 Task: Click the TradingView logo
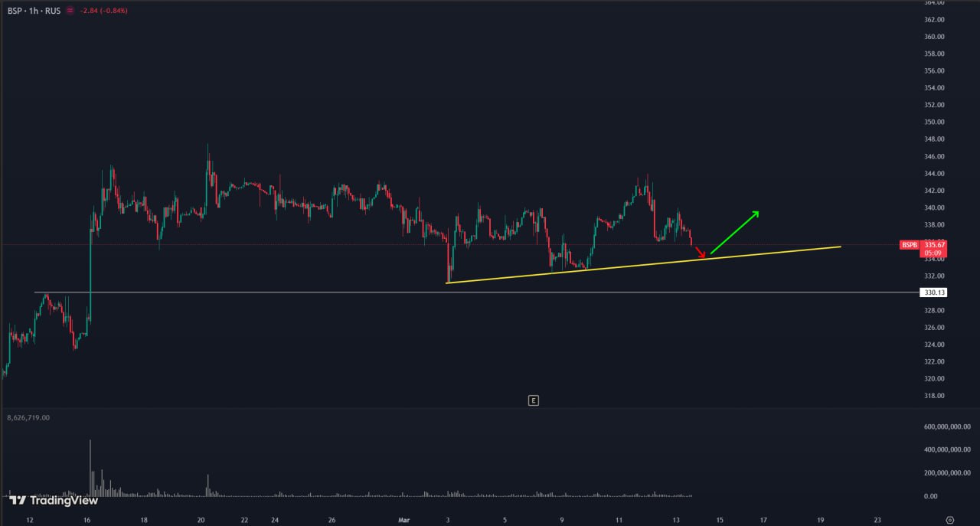tap(54, 501)
